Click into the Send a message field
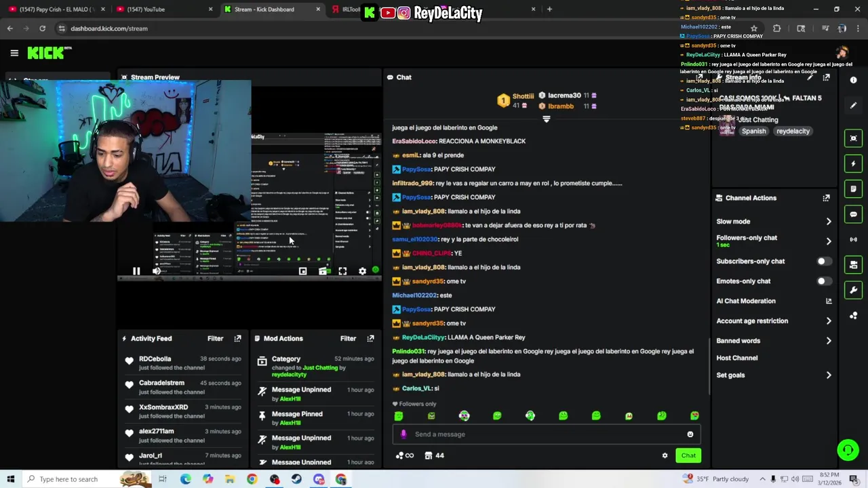868x488 pixels. point(546,434)
